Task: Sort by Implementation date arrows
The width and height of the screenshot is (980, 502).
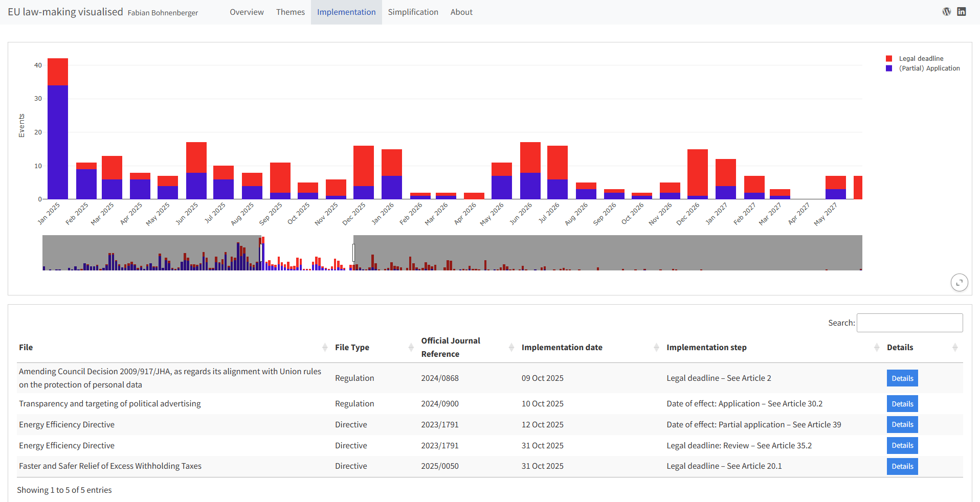Action: click(x=656, y=348)
